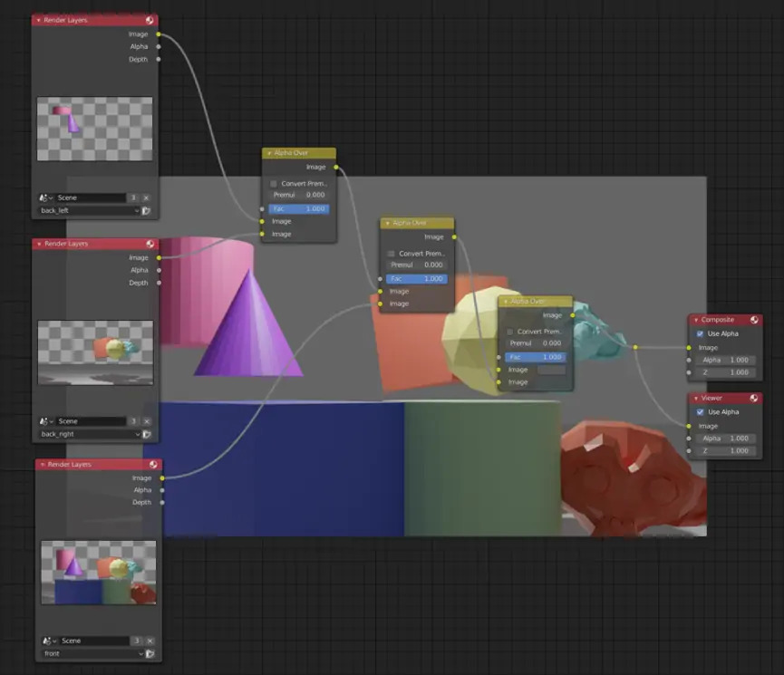
Task: Disable Use Alpha on Viewer node
Action: pyautogui.click(x=700, y=411)
